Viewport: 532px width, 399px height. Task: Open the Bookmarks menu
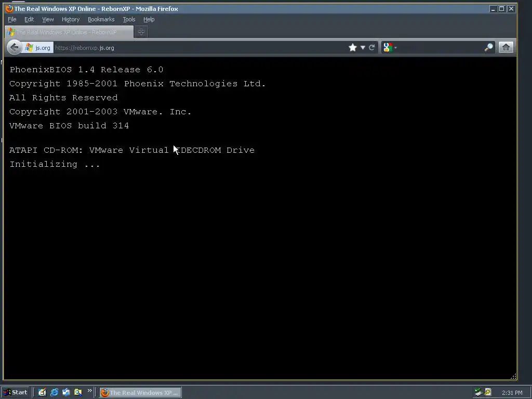pos(101,19)
